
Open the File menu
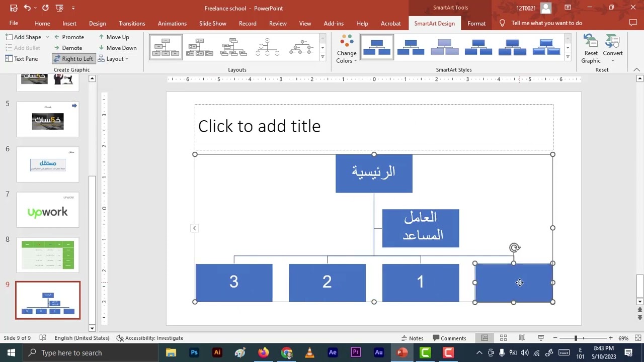click(x=14, y=23)
